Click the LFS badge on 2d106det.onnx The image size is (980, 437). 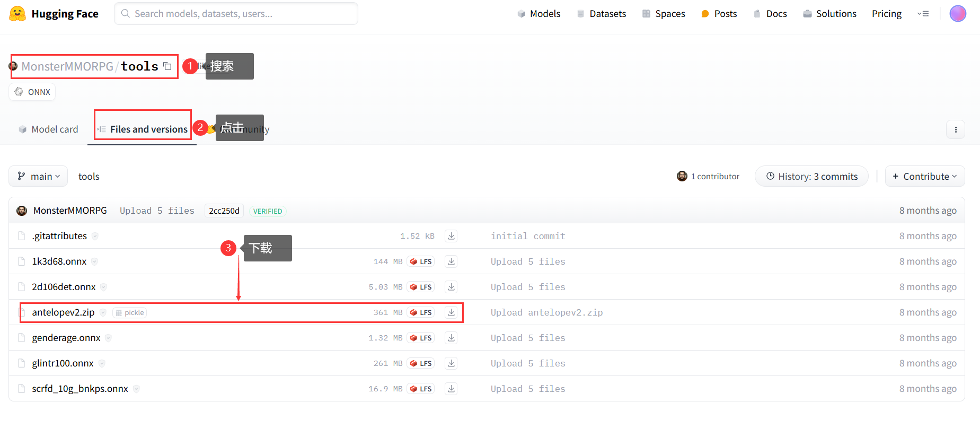point(421,287)
